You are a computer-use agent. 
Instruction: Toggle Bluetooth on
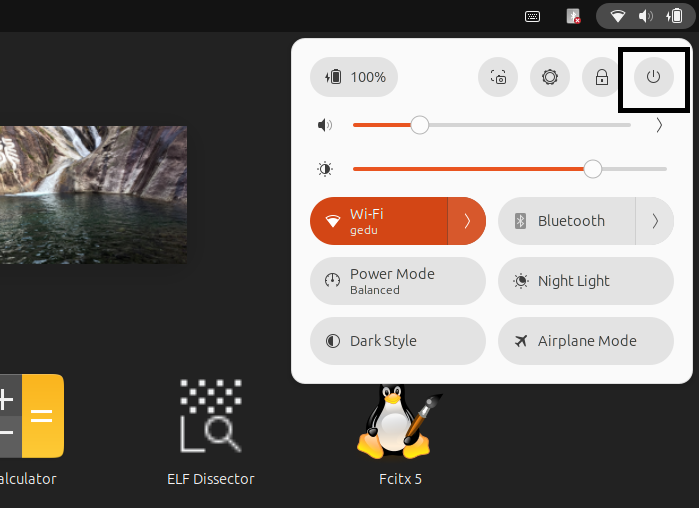[x=567, y=221]
